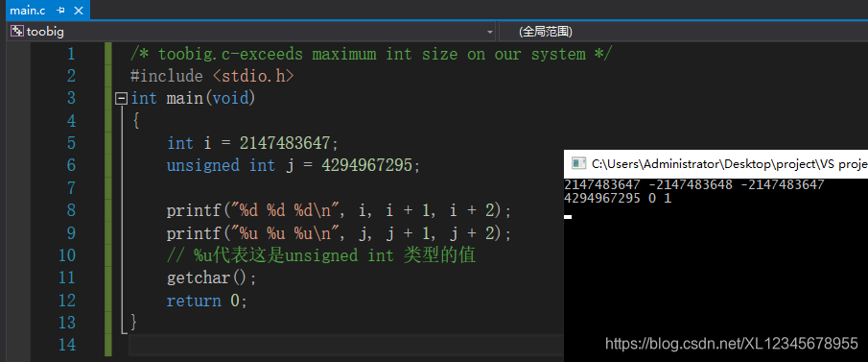Click the toobig.c comment on line 1
The height and width of the screenshot is (362, 868).
pos(371,55)
